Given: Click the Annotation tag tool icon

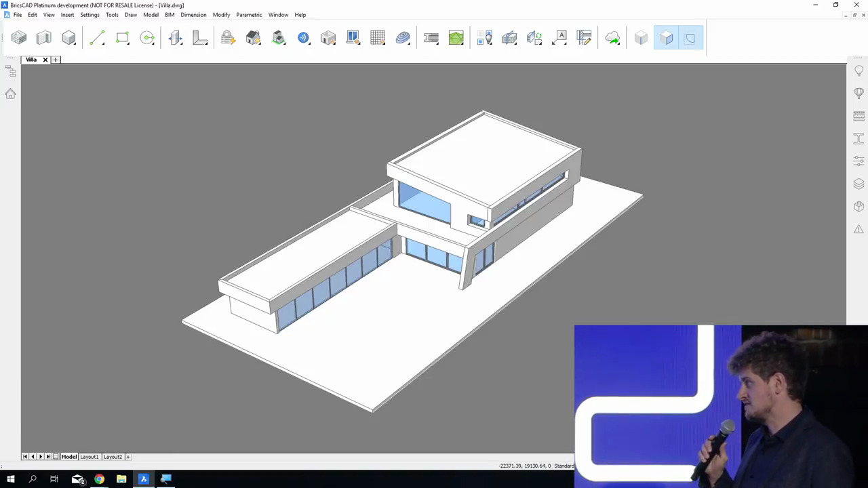Looking at the screenshot, I should click(x=560, y=38).
